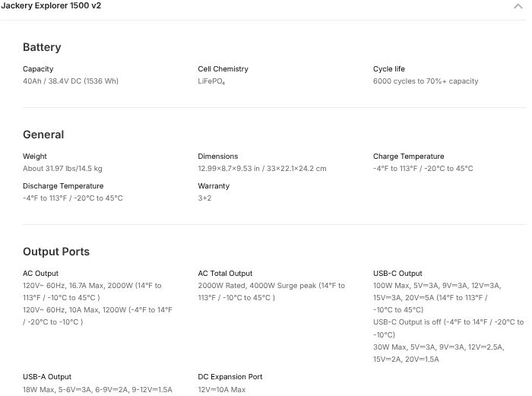Click the Weight spec label
The height and width of the screenshot is (396, 532).
35,157
